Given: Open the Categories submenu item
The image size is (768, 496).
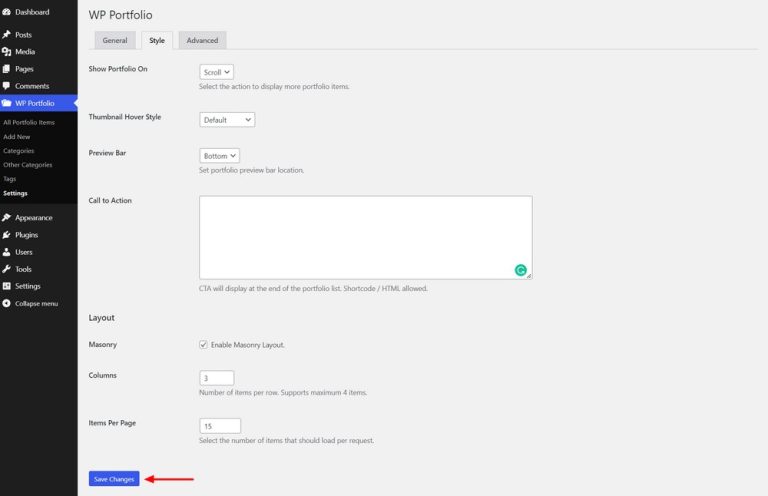Looking at the screenshot, I should click(x=19, y=151).
